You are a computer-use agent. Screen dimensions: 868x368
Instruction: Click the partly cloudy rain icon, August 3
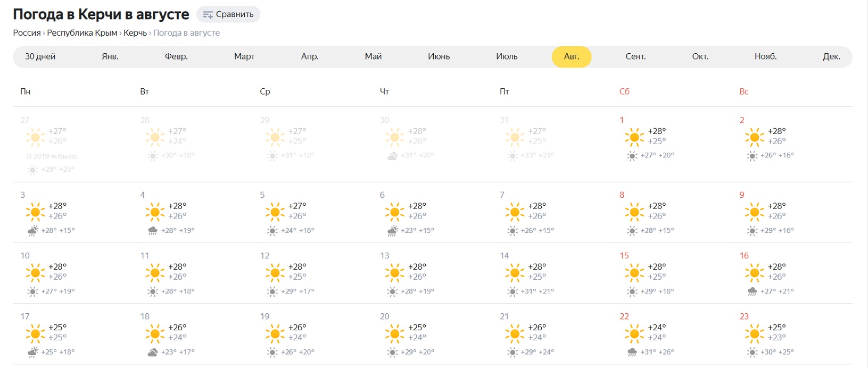pyautogui.click(x=32, y=231)
